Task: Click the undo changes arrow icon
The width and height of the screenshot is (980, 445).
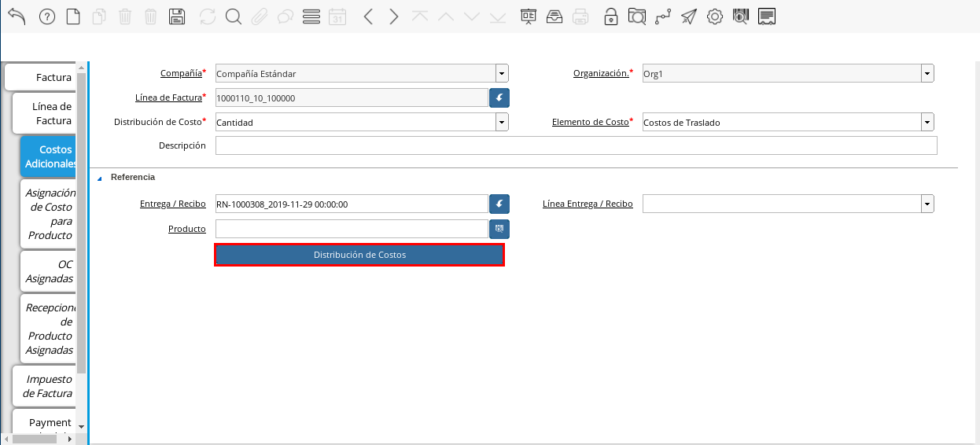Action: 17,17
